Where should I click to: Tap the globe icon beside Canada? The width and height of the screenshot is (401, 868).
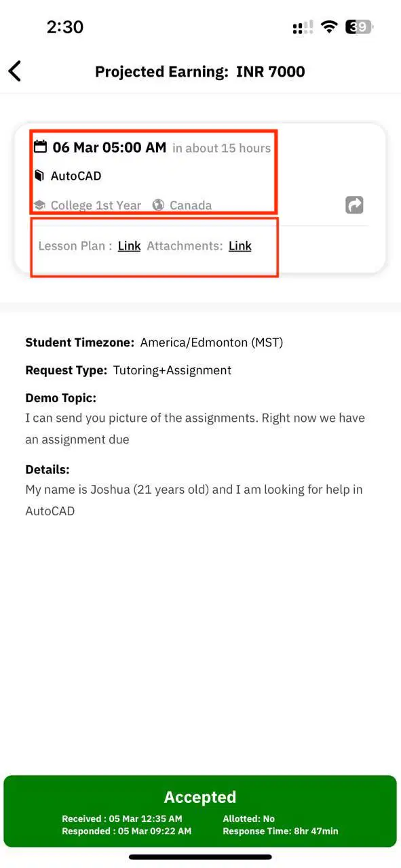(158, 205)
